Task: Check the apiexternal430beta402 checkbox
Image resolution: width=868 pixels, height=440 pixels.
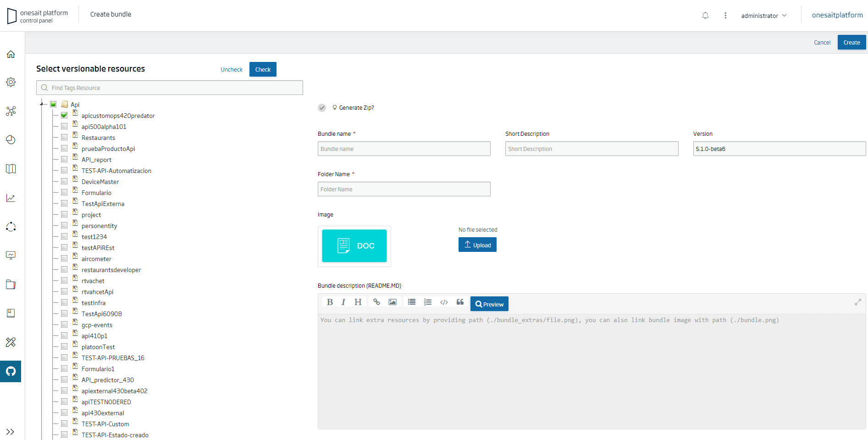Action: pos(64,390)
